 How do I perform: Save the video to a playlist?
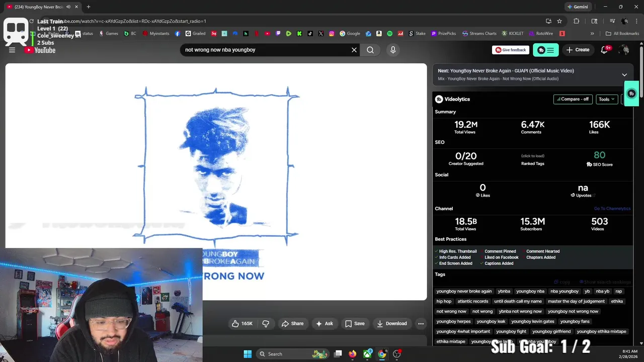355,323
